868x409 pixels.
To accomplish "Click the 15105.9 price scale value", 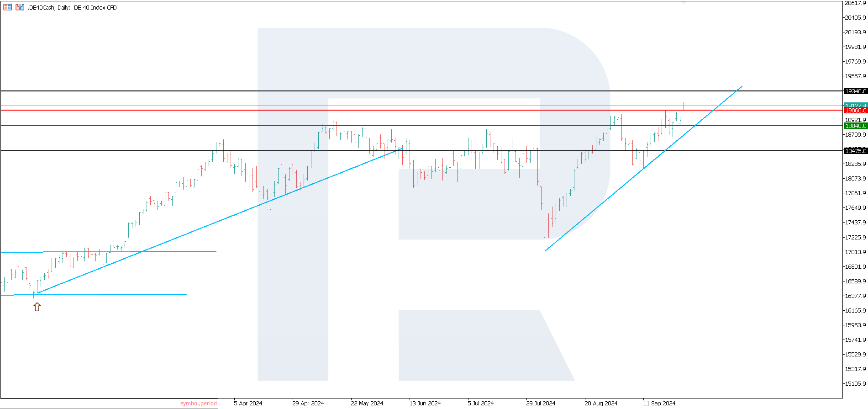I will tap(855, 384).
